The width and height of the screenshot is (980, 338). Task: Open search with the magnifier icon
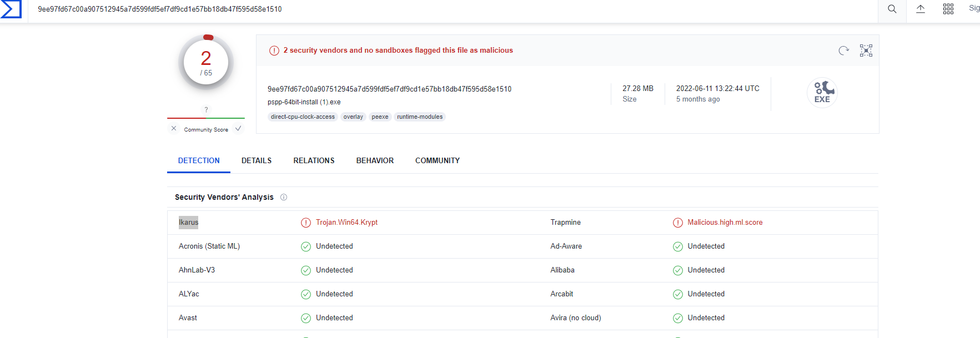tap(892, 9)
